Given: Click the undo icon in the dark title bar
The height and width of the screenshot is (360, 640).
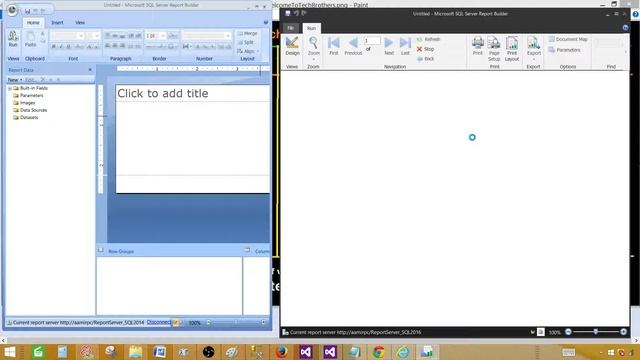Looking at the screenshot, I should [x=296, y=13].
